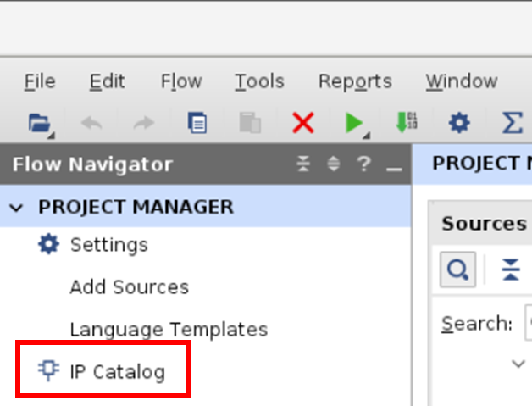Click the Flow Navigator help question mark
This screenshot has width=532, height=406.
(363, 164)
